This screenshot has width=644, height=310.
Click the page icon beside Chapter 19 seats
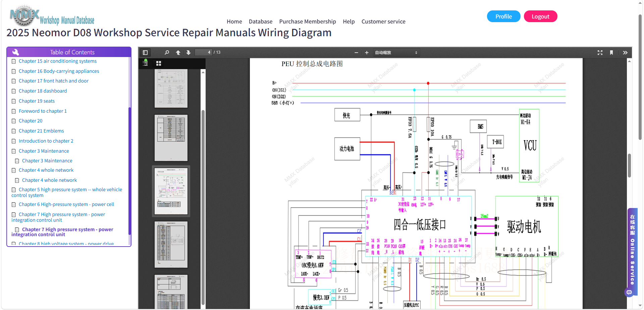[14, 101]
